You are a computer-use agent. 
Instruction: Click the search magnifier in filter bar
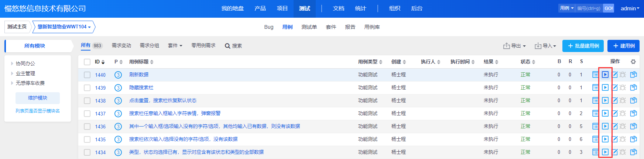point(227,46)
